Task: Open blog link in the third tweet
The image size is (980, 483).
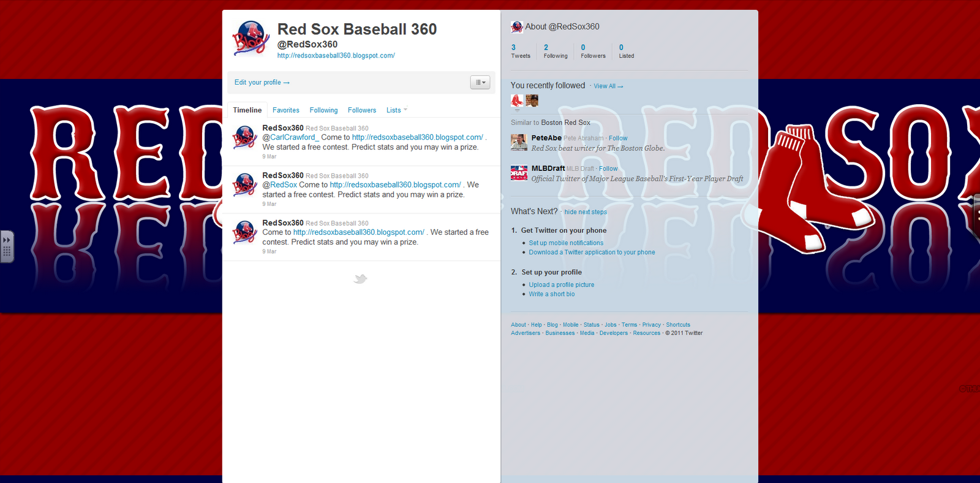Action: [359, 232]
